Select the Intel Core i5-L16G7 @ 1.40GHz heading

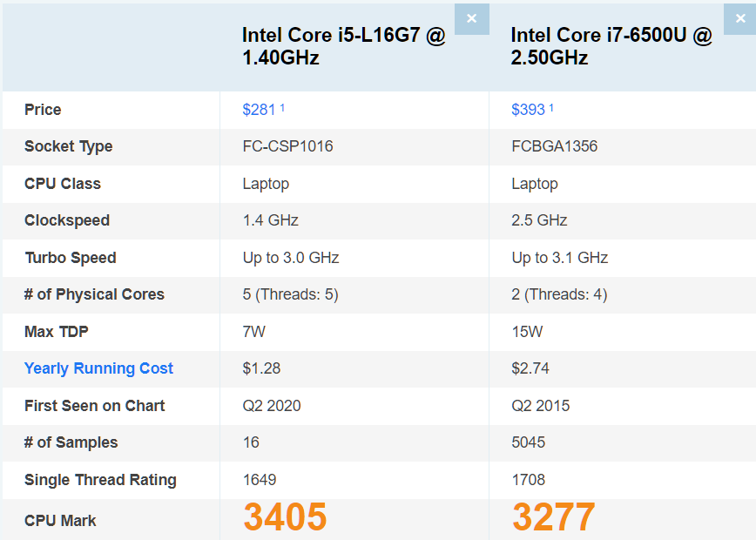pos(343,46)
